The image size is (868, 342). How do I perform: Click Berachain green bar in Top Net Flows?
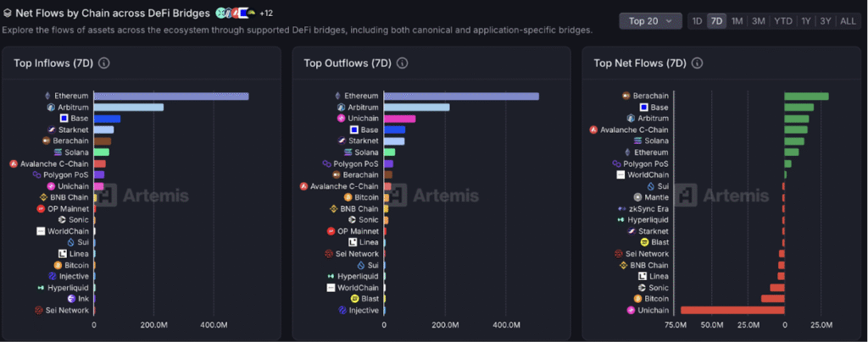click(x=807, y=97)
